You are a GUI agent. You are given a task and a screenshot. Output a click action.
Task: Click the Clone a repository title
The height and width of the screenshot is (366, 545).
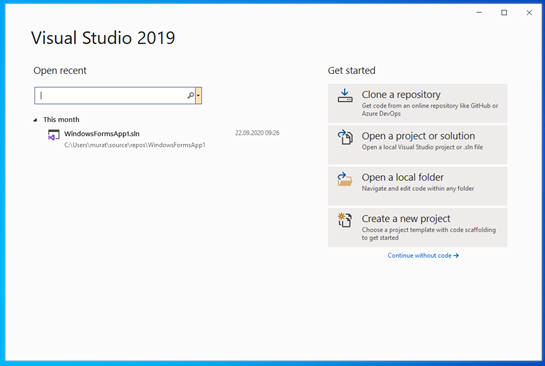point(401,95)
